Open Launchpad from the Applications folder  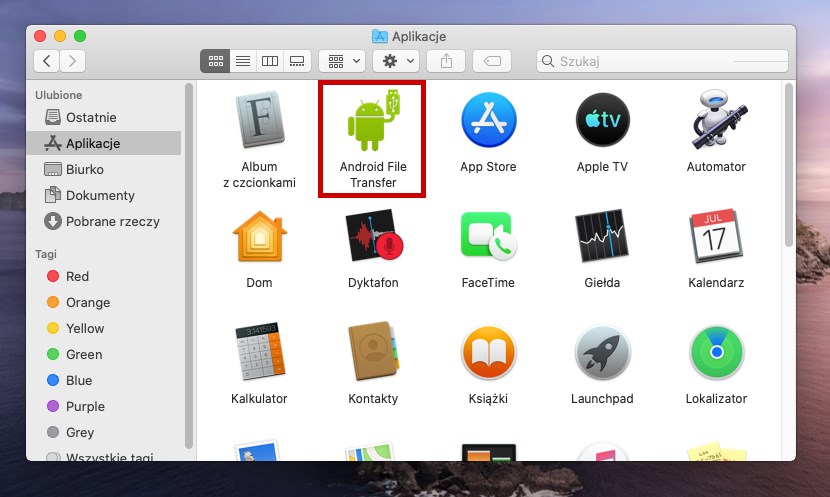602,352
